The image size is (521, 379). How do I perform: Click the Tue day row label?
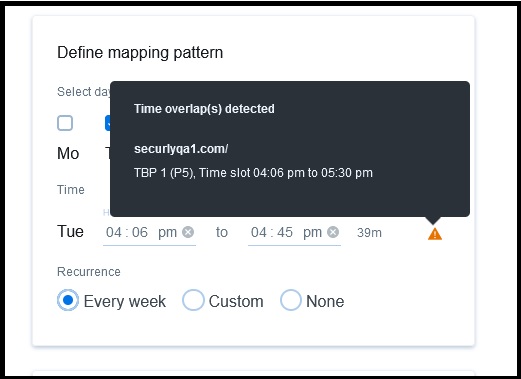click(x=70, y=231)
